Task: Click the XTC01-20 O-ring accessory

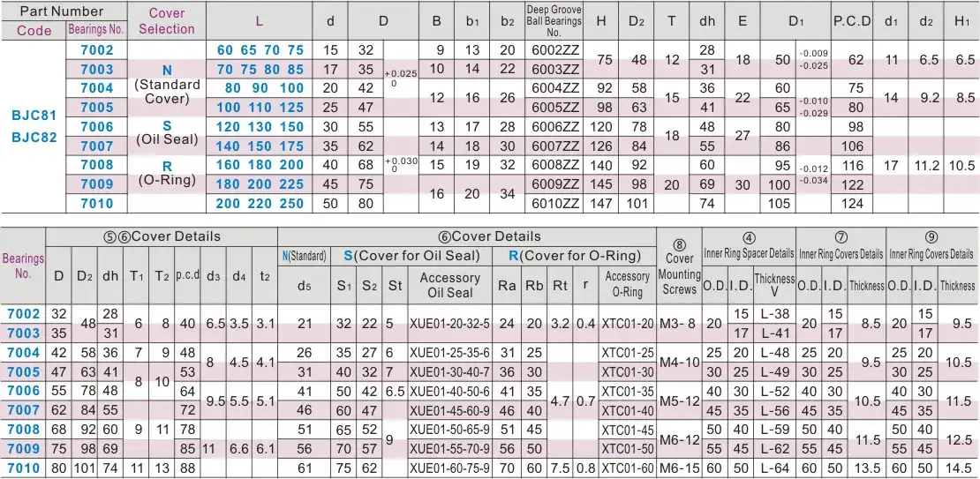Action: (628, 324)
